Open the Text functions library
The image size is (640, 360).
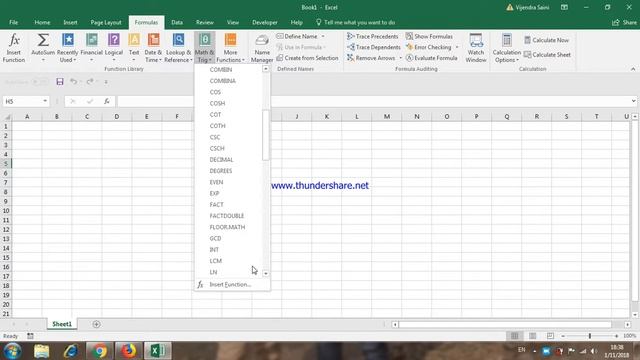pyautogui.click(x=134, y=48)
